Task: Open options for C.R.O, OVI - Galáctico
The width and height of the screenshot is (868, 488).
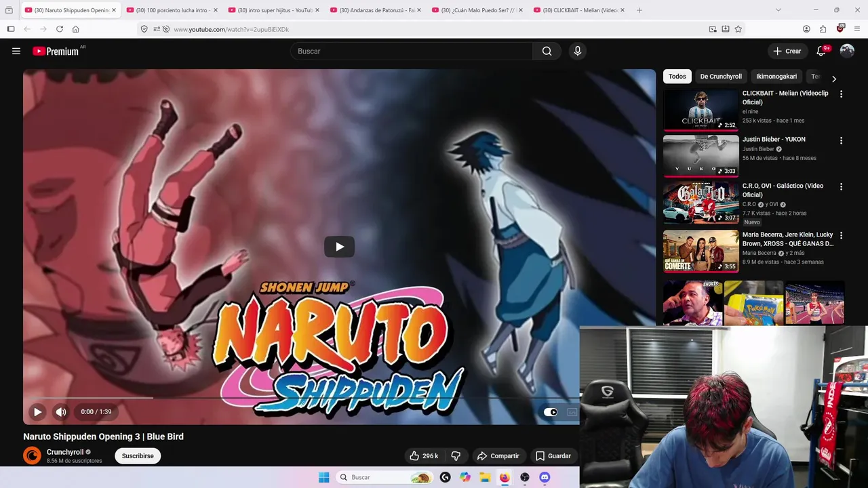Action: pyautogui.click(x=841, y=186)
